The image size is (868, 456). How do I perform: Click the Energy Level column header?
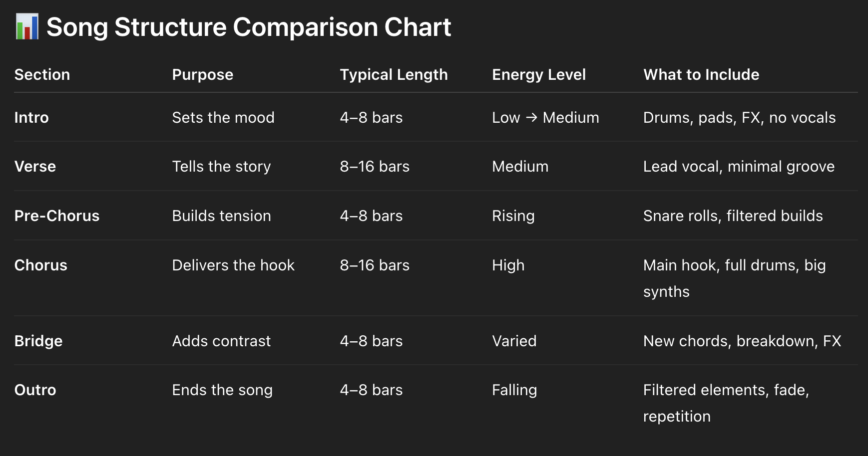(538, 75)
